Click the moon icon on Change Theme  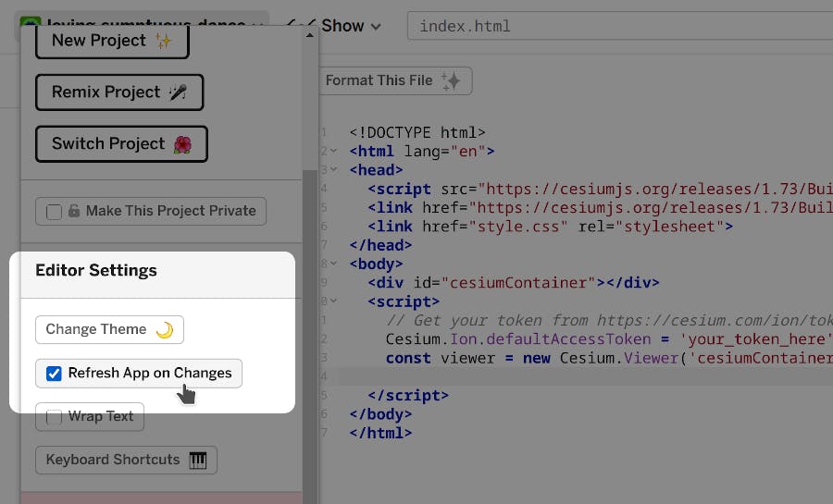(x=164, y=330)
